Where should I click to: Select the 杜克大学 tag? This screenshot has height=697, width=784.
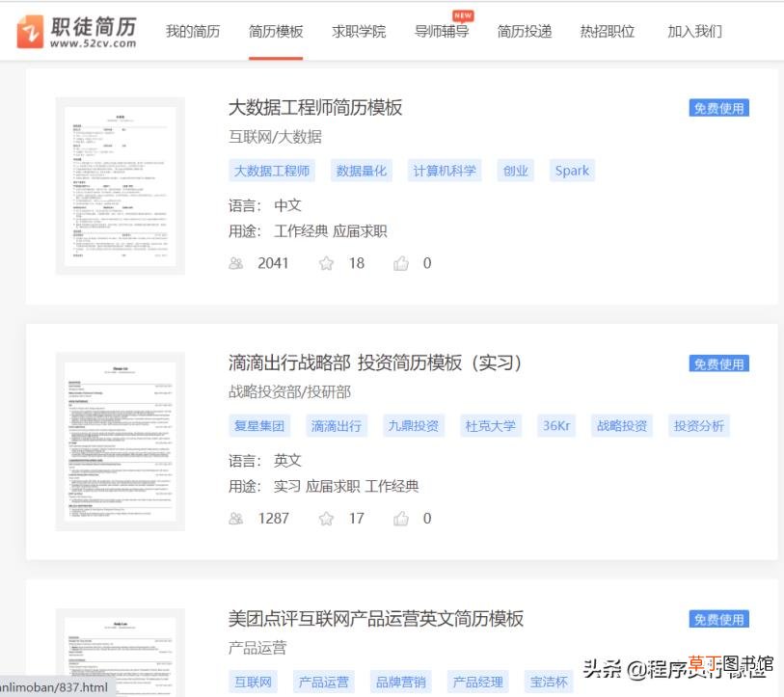coord(491,426)
